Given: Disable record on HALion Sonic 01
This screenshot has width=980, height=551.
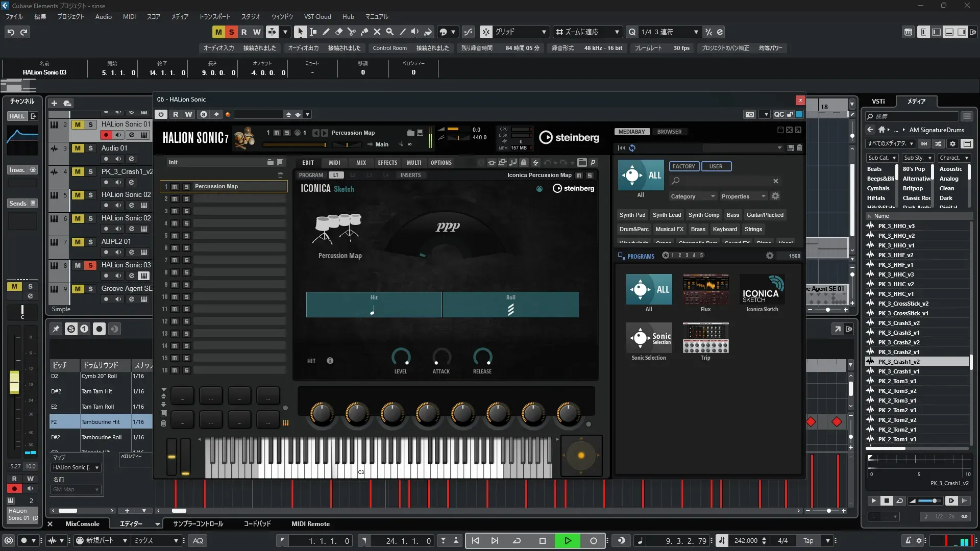Looking at the screenshot, I should (106, 135).
